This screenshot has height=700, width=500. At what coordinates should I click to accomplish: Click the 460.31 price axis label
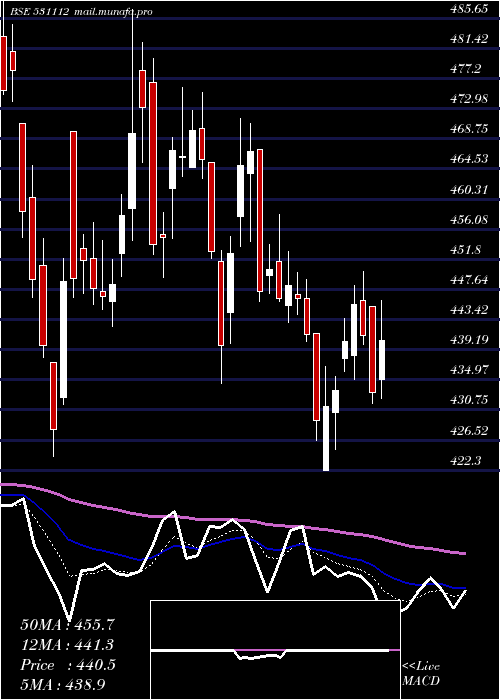(x=469, y=190)
